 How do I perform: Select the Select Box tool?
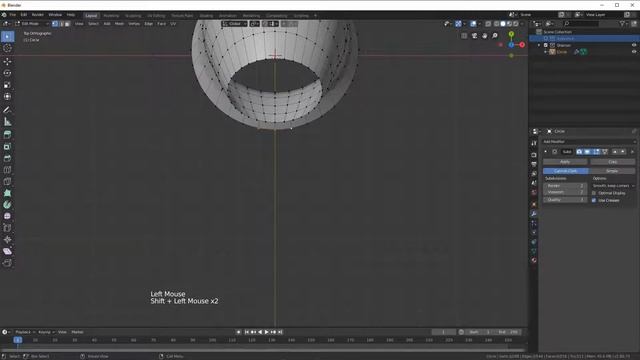(7, 37)
